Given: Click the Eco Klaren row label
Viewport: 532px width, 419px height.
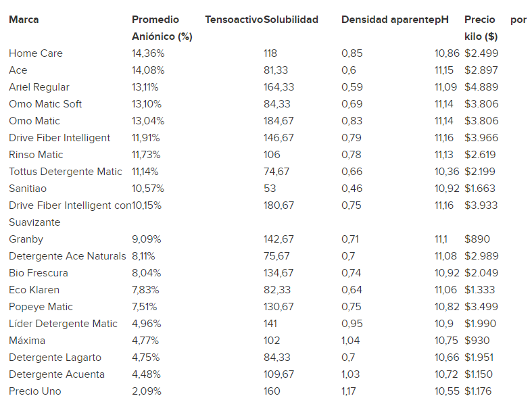Looking at the screenshot, I should [x=34, y=290].
